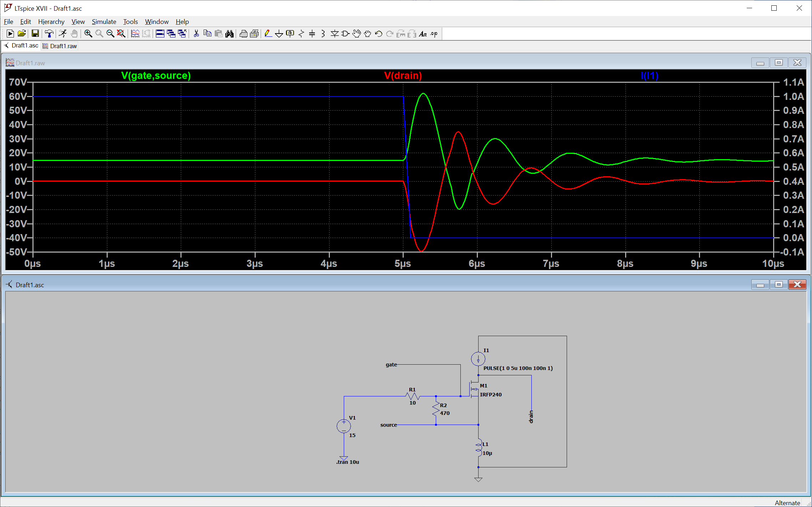812x507 pixels.
Task: Select the Draw Wire pencil tool
Action: pyautogui.click(x=268, y=34)
